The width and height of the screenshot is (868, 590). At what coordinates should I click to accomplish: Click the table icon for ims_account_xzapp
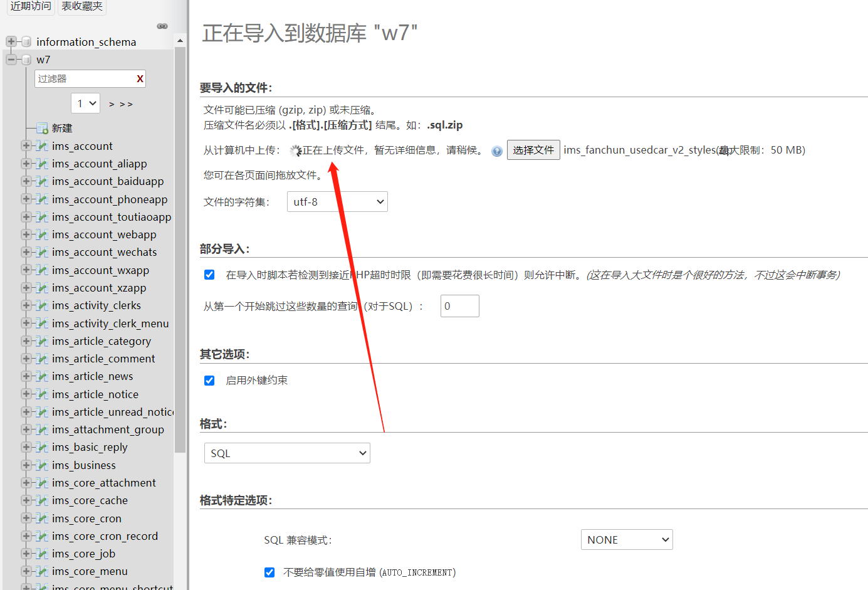[x=43, y=288]
